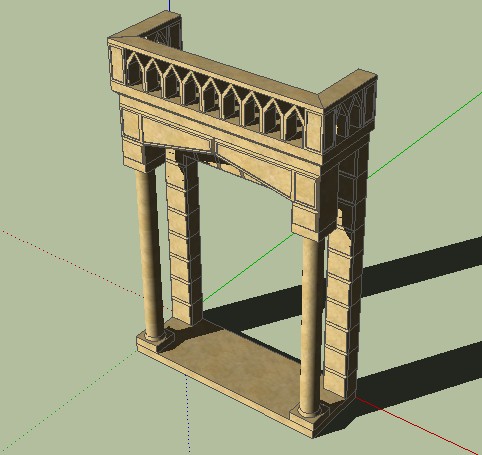Select the left stone-block square pier
Viewport: 482px width, 455px height.
184,238
